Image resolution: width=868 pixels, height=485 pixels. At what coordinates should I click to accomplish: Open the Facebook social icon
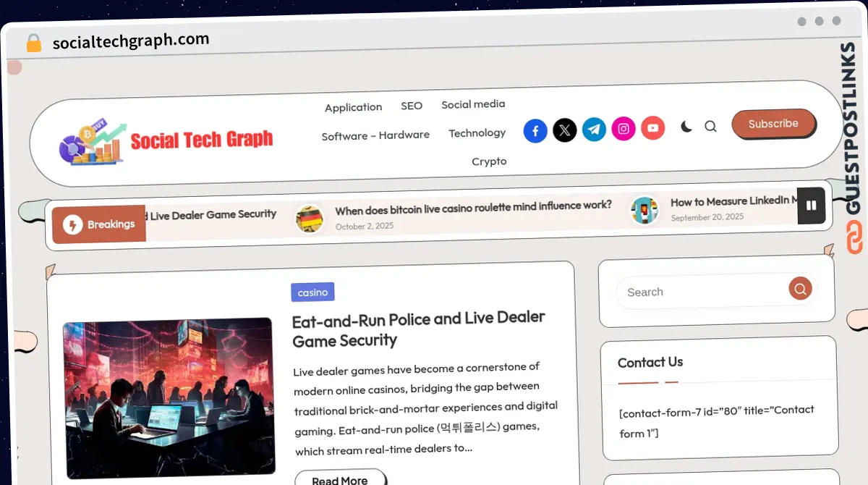point(535,130)
